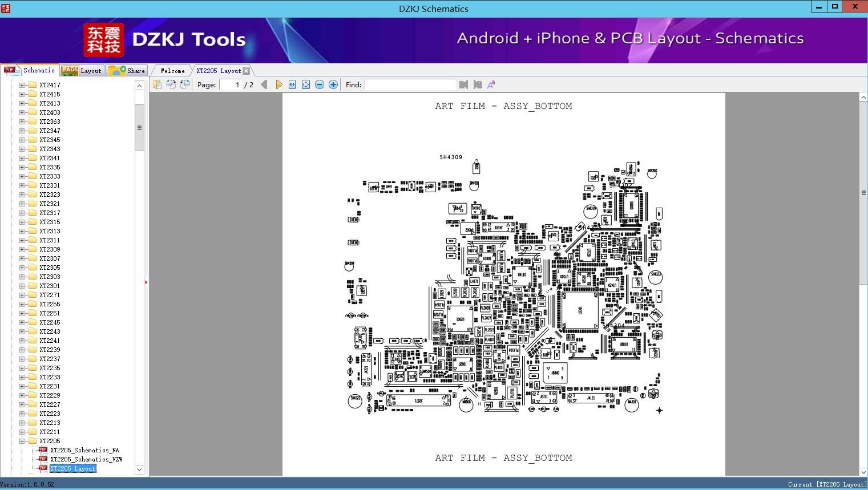Zoom in with the plus icon
This screenshot has width=868, height=490.
pyautogui.click(x=333, y=84)
